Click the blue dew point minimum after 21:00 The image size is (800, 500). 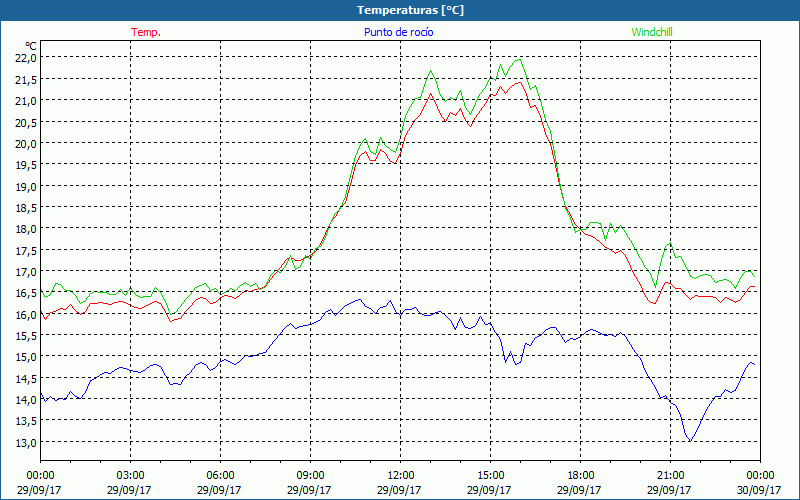click(690, 441)
